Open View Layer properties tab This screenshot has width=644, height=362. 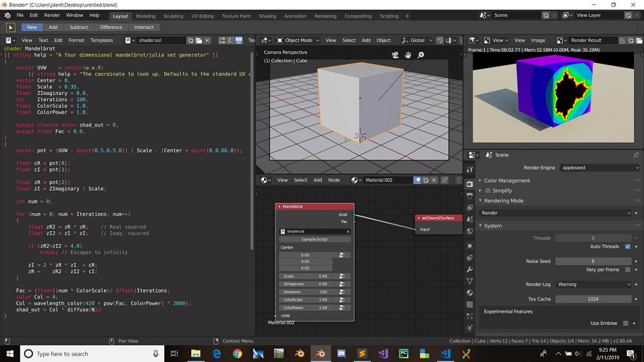pyautogui.click(x=470, y=207)
